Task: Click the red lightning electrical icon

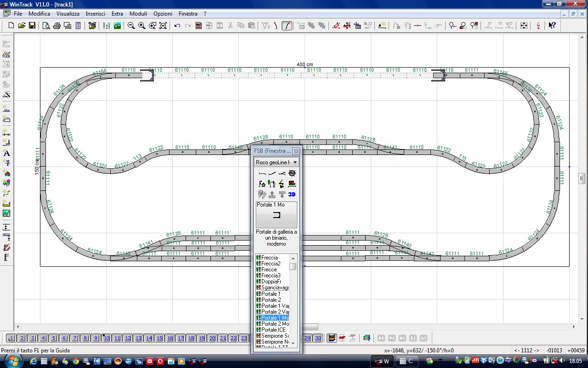Action: (538, 26)
